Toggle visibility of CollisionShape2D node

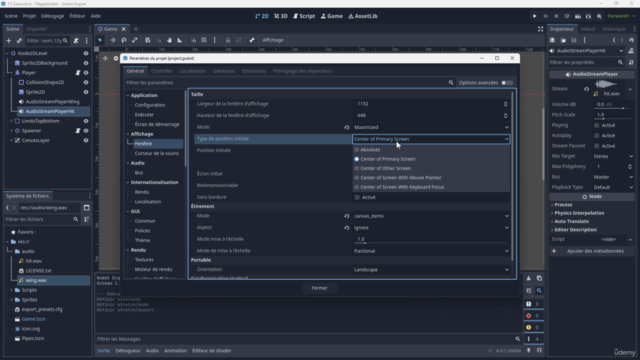tap(86, 82)
